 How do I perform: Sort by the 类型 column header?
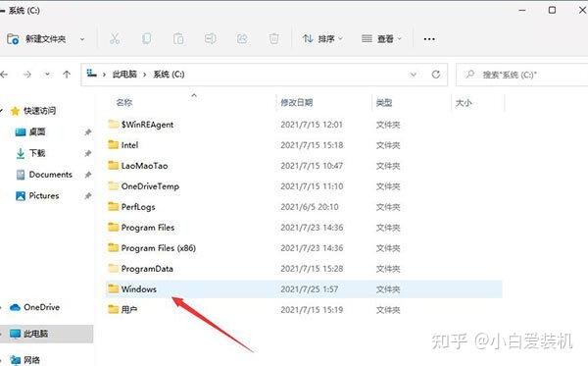[384, 102]
